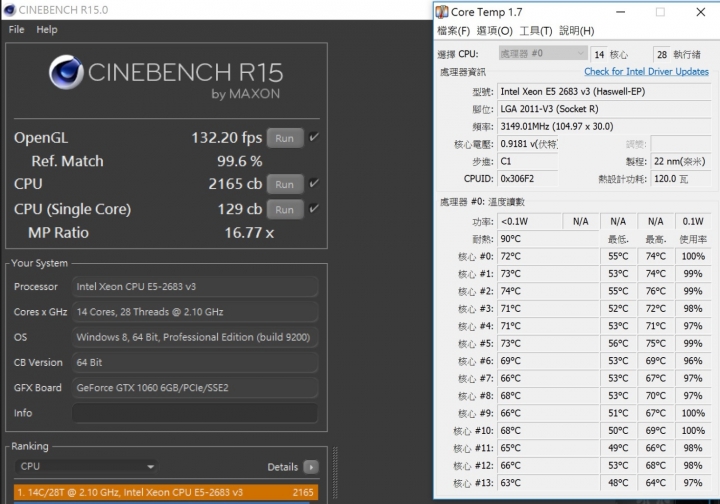Click the CB Version field 64 Bit
Screen dimensions: 720x504
click(x=195, y=362)
